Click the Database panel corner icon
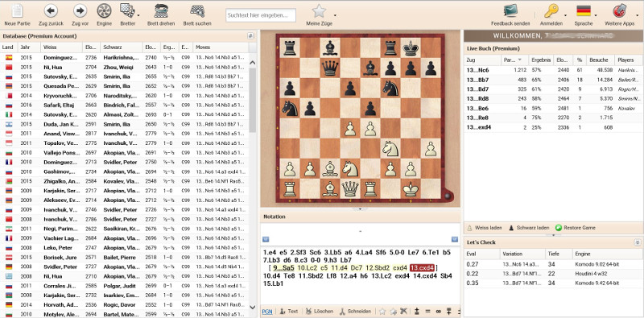Image resolution: width=644 pixels, height=318 pixels. [x=250, y=35]
